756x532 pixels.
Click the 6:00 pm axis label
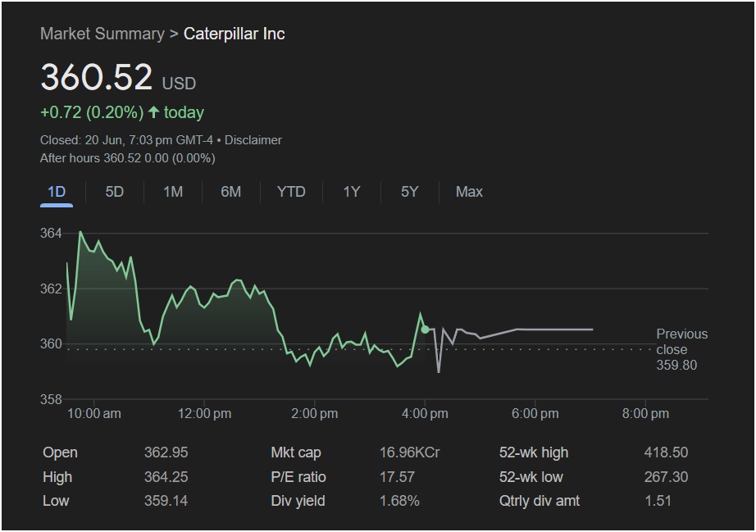click(535, 413)
